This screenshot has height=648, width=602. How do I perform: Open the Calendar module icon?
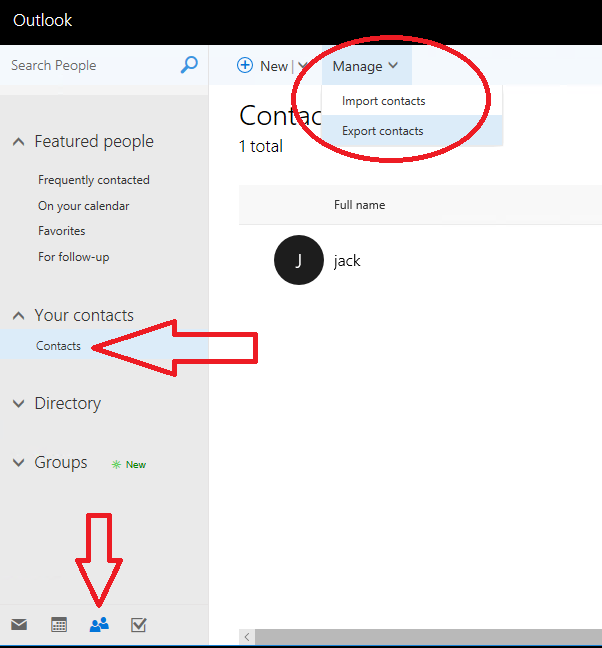click(59, 624)
